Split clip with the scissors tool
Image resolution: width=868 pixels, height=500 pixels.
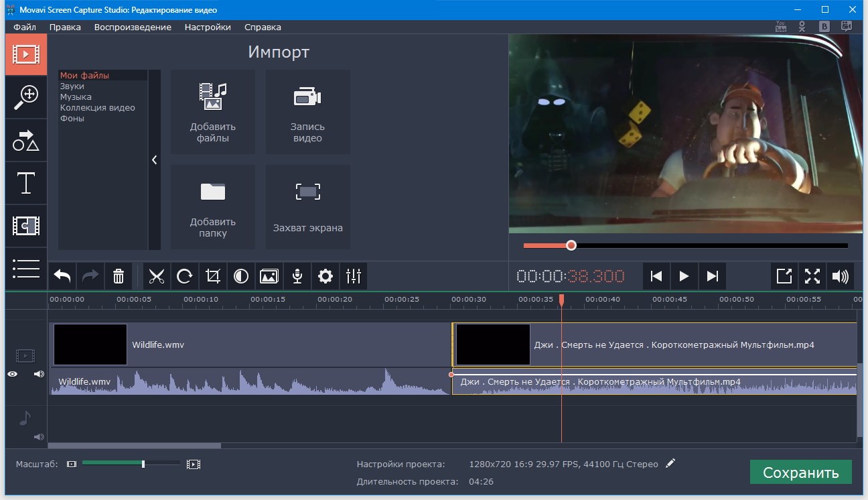pos(157,275)
